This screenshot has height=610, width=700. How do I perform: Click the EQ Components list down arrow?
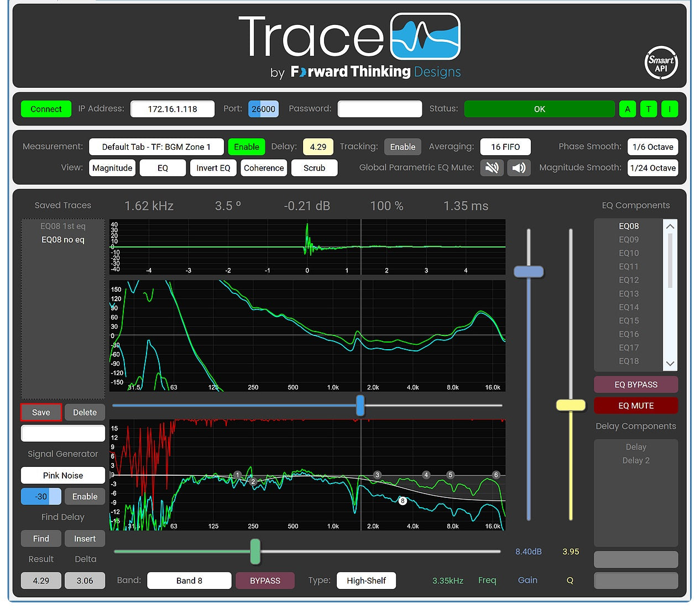point(670,364)
